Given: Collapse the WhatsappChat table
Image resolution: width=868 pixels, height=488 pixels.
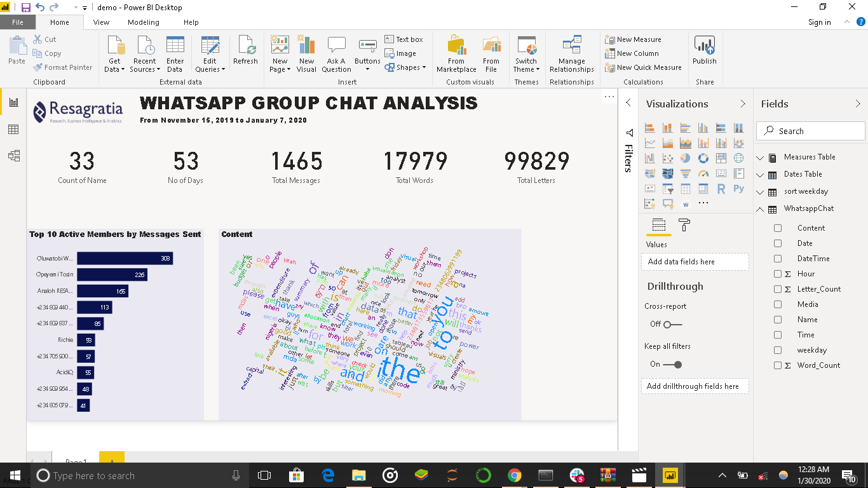Looking at the screenshot, I should click(761, 209).
